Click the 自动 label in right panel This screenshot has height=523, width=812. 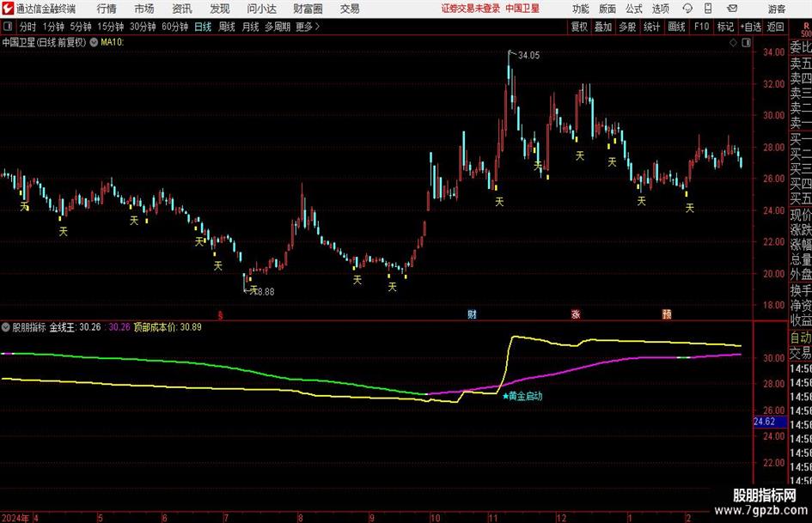[x=801, y=338]
